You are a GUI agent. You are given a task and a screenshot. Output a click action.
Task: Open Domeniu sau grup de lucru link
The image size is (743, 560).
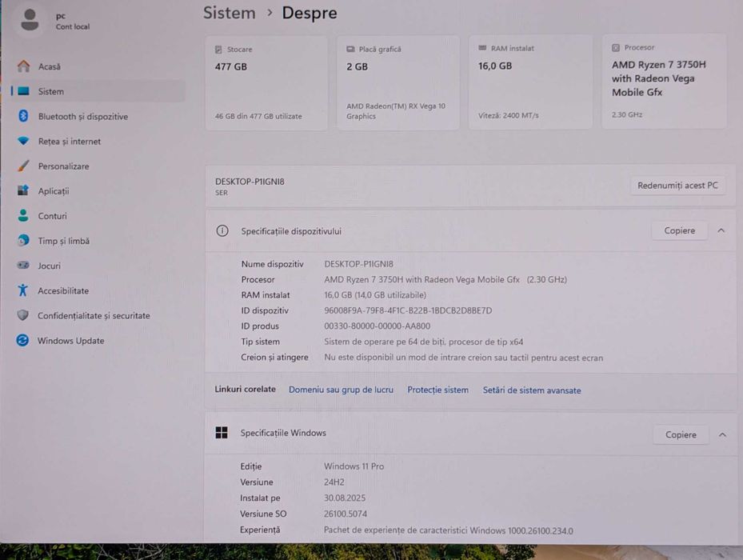click(x=341, y=390)
